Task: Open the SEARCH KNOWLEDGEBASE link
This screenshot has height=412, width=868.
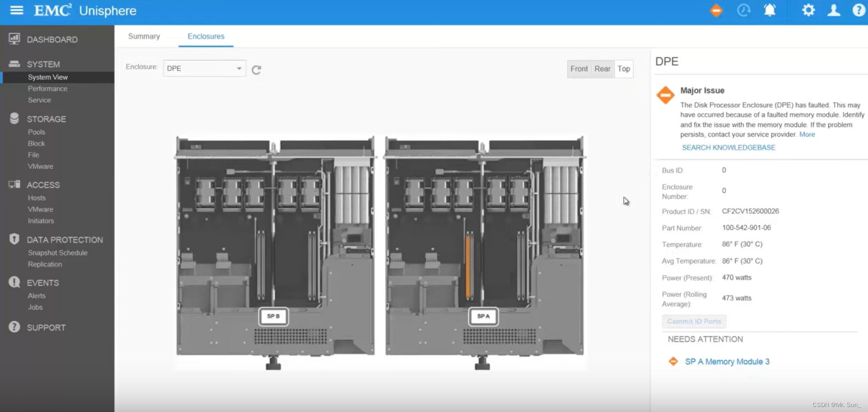Action: point(728,147)
